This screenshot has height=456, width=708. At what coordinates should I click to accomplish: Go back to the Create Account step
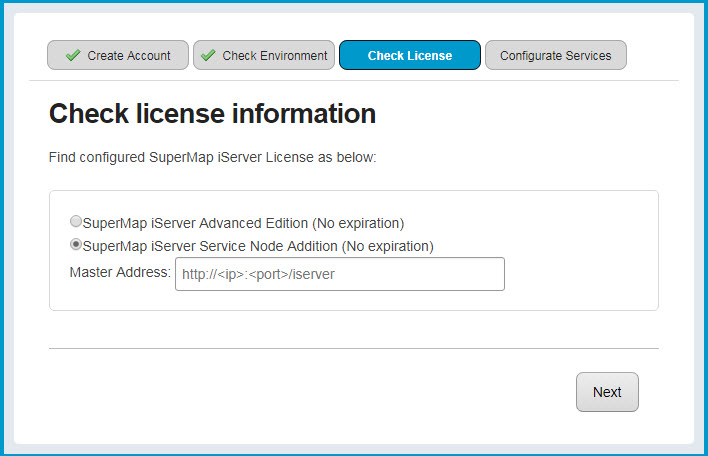(118, 56)
